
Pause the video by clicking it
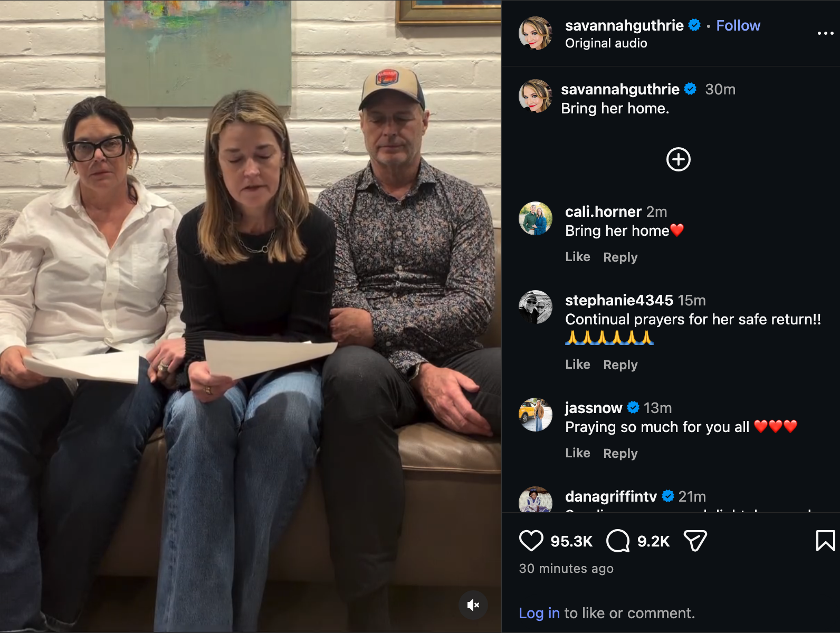coord(251,316)
